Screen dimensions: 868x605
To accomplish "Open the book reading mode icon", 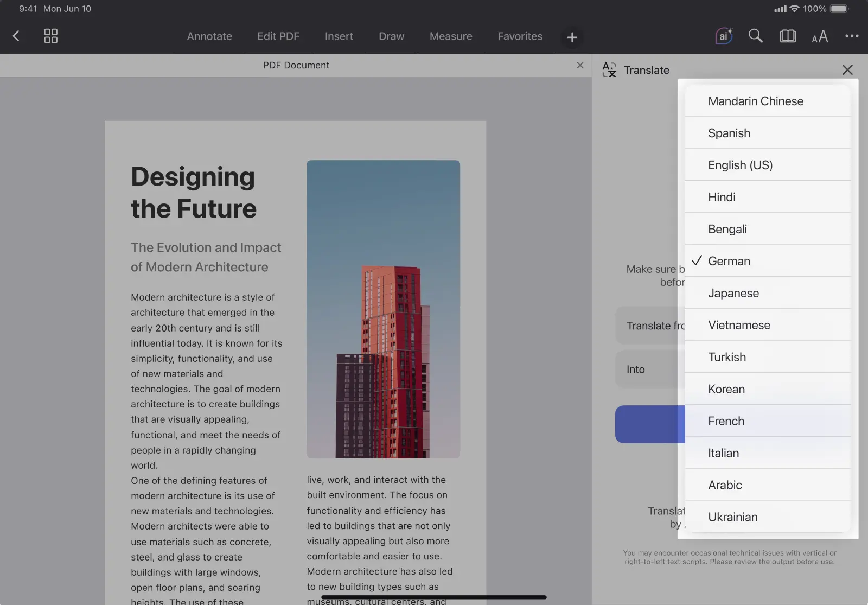I will coord(787,36).
